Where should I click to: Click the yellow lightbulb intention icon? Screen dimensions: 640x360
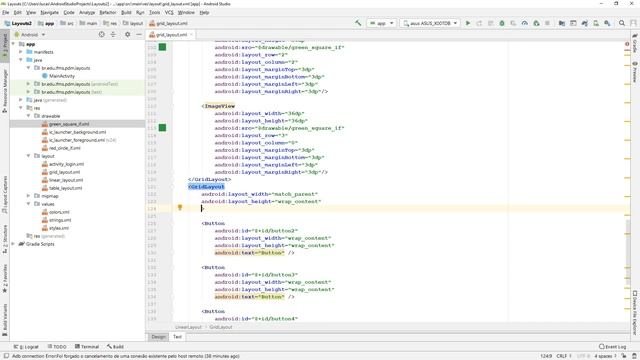pyautogui.click(x=180, y=207)
